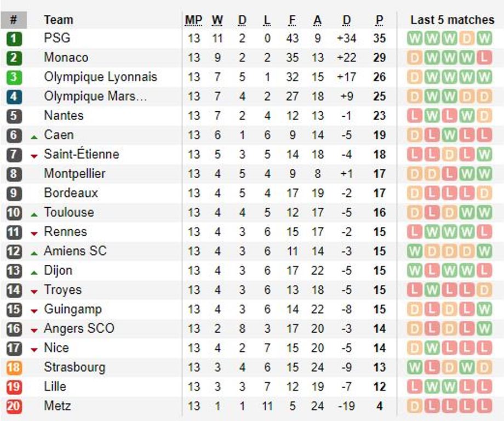The image size is (504, 421).
Task: Open the Bordeaux team link
Action: [x=71, y=193]
